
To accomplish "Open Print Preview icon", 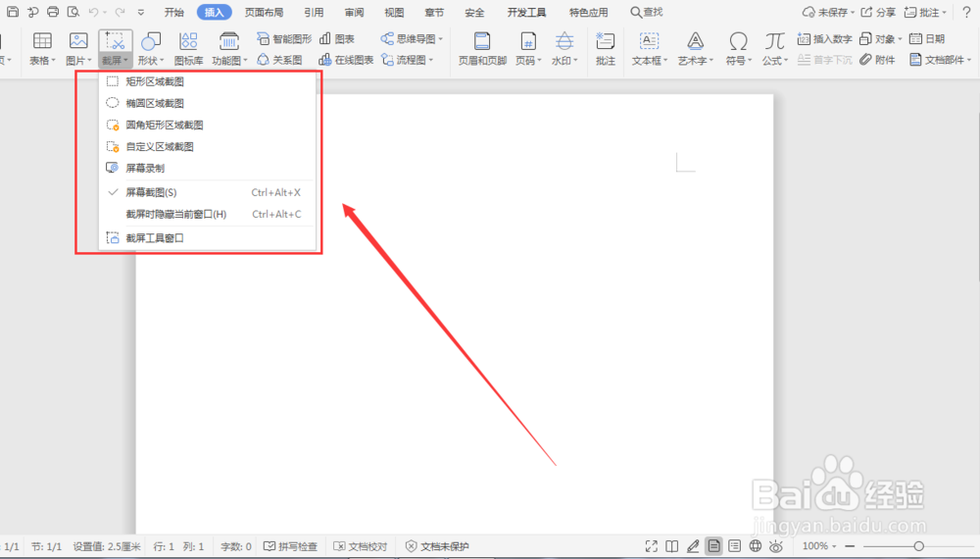I will tap(73, 12).
